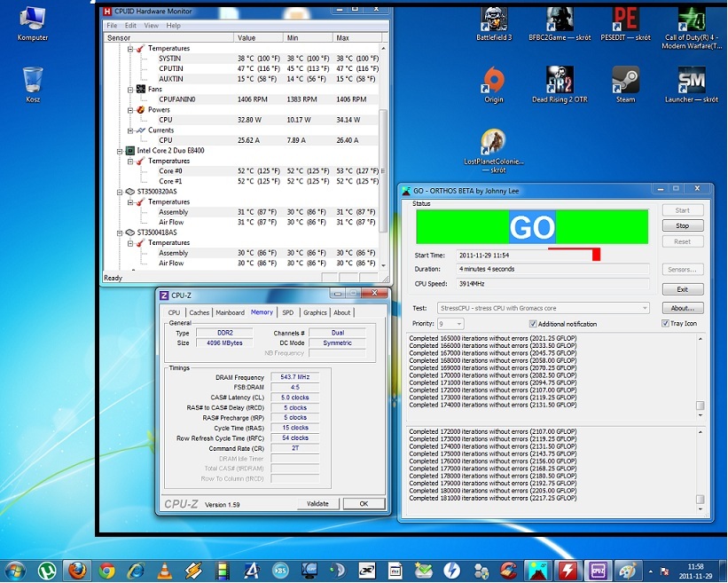Collapse the Fans node in Hardware Monitor
This screenshot has height=583, width=728.
click(130, 90)
